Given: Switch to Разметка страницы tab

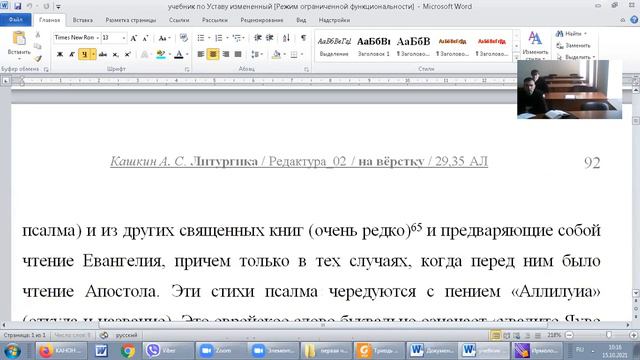Looking at the screenshot, I should tap(131, 20).
